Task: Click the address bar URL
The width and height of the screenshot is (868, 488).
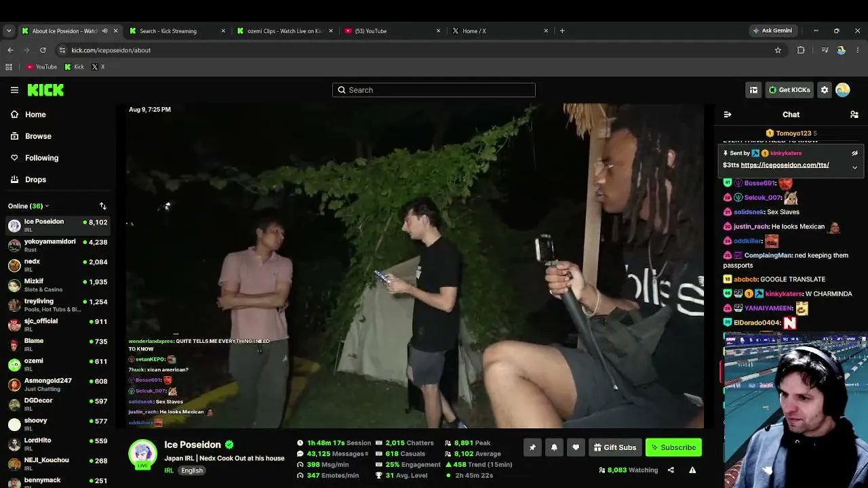Action: click(x=111, y=50)
